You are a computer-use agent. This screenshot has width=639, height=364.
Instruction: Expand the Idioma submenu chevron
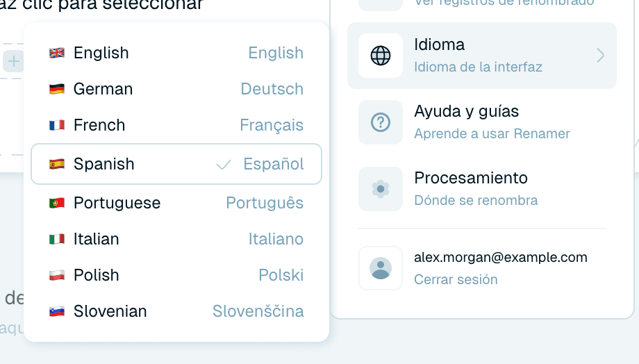(x=600, y=56)
